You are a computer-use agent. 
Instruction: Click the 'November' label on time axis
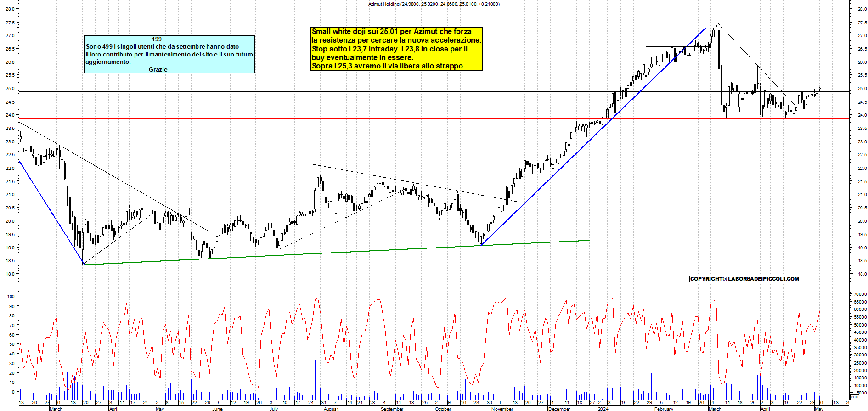pyautogui.click(x=502, y=409)
